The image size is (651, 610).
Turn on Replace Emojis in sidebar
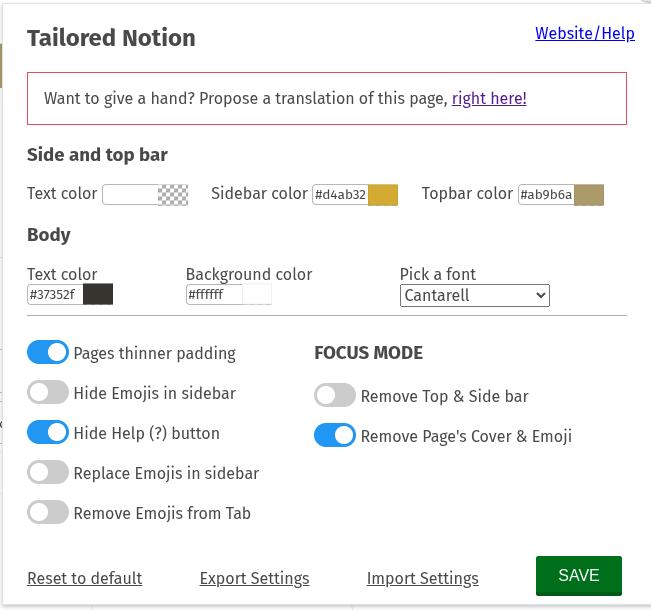[x=48, y=472]
